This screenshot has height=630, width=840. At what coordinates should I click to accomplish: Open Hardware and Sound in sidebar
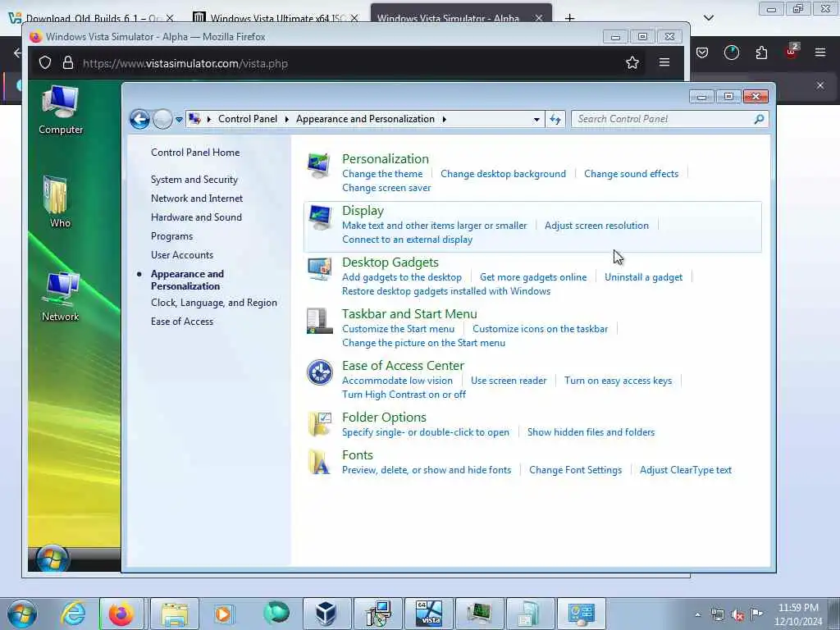(x=196, y=217)
